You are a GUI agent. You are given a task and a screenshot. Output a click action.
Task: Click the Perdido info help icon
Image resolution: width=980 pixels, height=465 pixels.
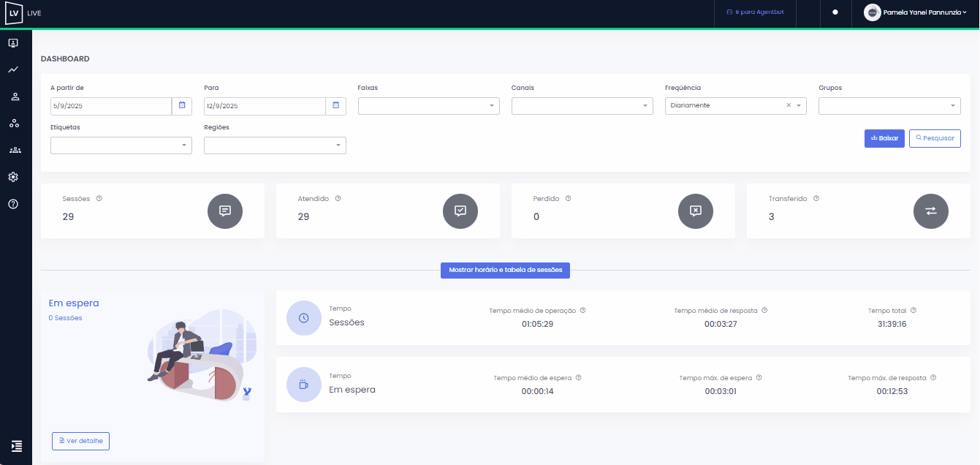[568, 198]
